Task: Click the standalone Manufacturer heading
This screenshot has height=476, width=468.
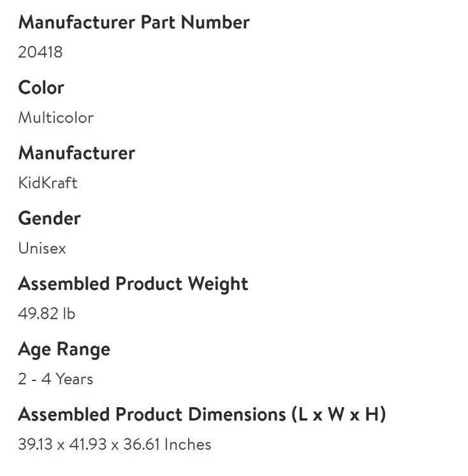Action: pos(77,153)
